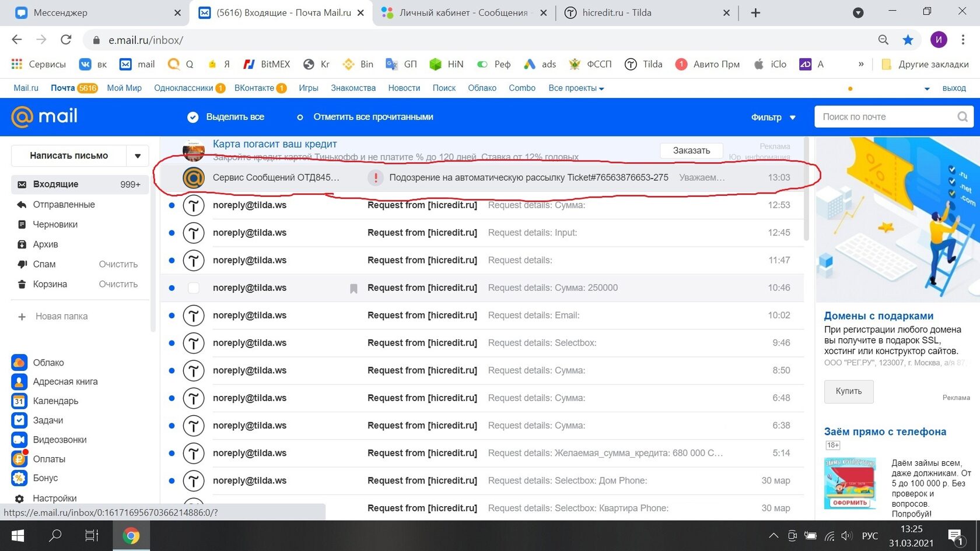
Task: Open the Облако cloud icon in sidebar
Action: 19,362
